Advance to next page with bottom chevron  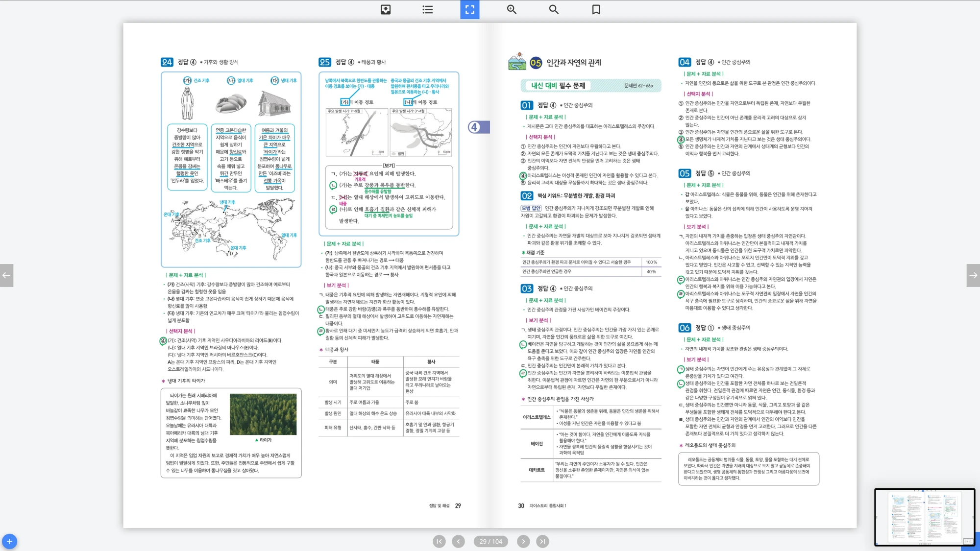tap(523, 541)
